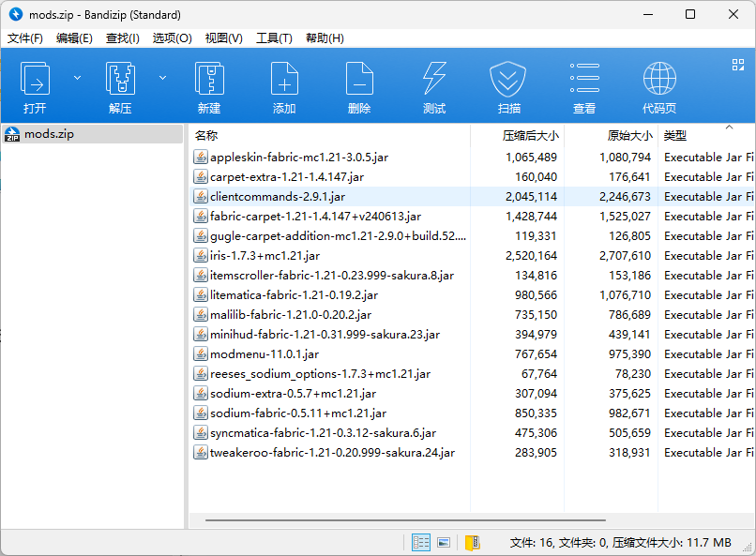This screenshot has height=556, width=756.
Task: Select carpet-extra-1.21-1.4.147.jar file
Action: click(x=287, y=177)
